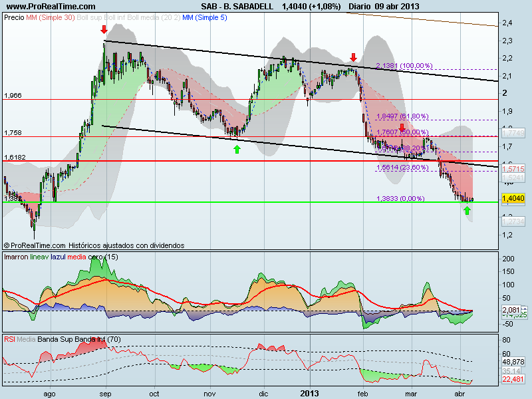Image resolution: width=532 pixels, height=399 pixels.
Task: Click the 200 value on the indicator axis
Action: [x=508, y=259]
